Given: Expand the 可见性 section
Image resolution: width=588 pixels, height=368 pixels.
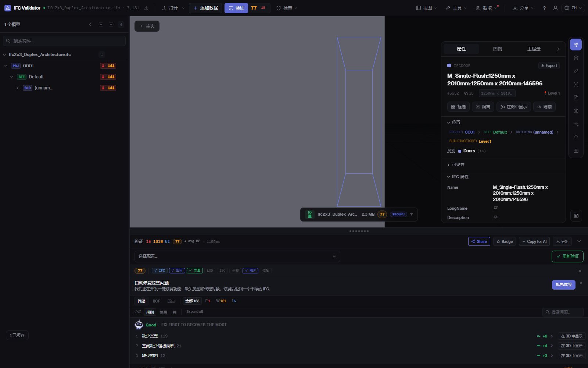Looking at the screenshot, I should point(456,164).
